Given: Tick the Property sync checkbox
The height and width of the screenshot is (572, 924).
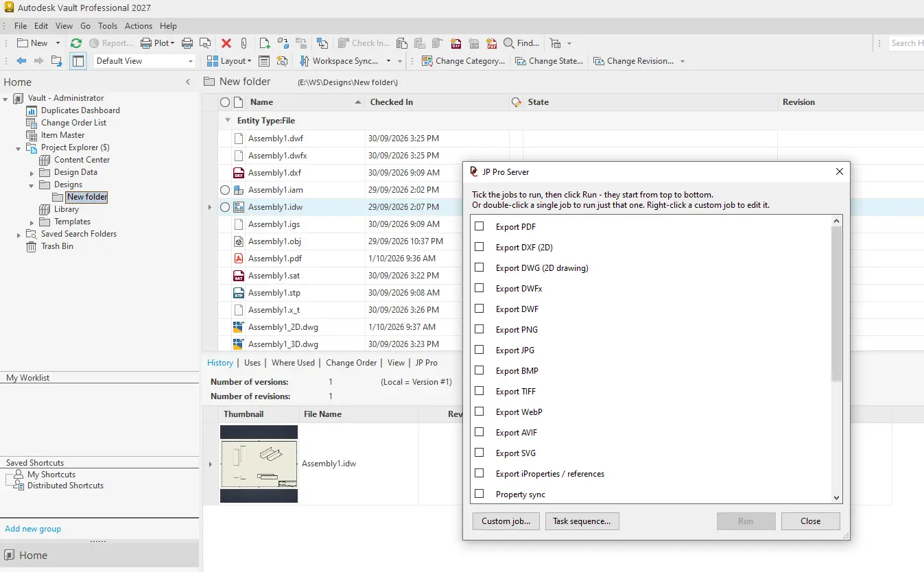Looking at the screenshot, I should [479, 494].
